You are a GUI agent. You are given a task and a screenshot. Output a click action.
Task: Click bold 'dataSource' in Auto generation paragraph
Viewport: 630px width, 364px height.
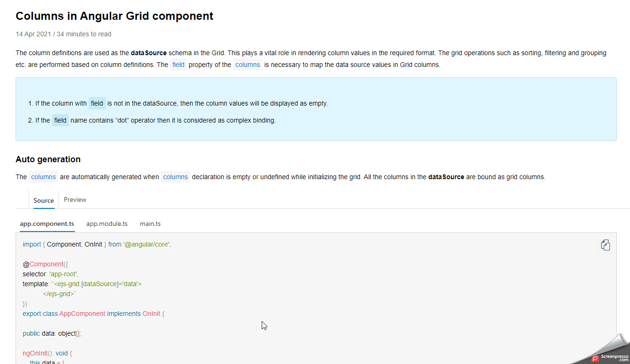tap(446, 177)
